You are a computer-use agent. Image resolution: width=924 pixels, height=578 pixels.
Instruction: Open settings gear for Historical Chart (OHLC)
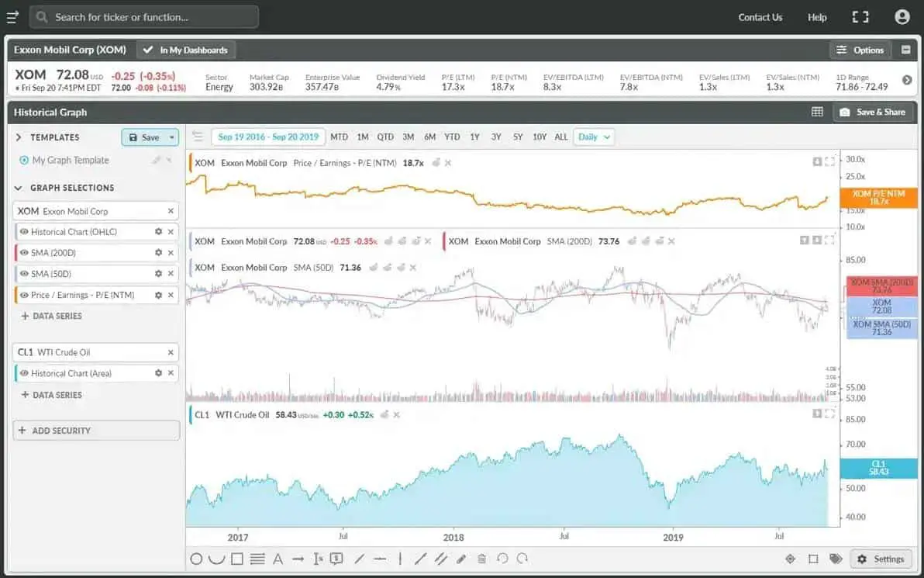point(158,232)
